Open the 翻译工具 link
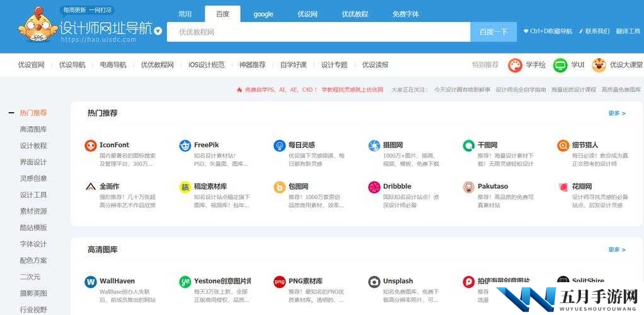 (628, 31)
